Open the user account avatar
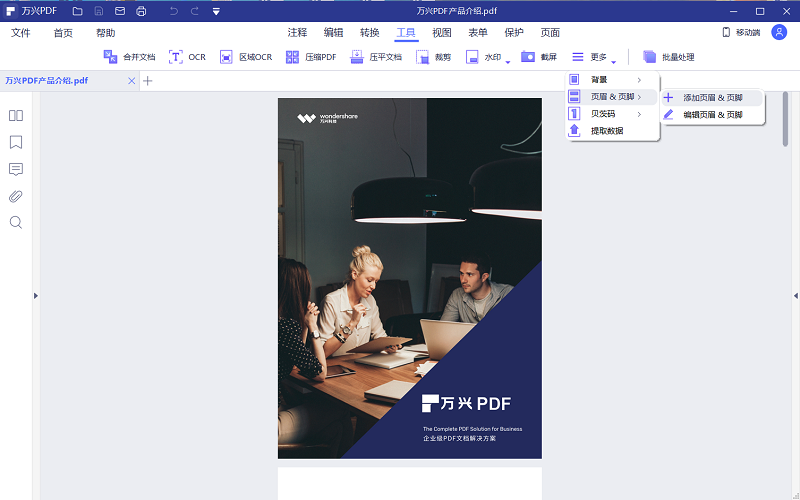 coord(779,32)
